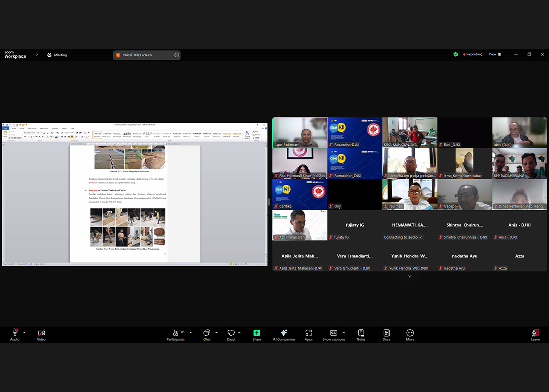549x392 pixels.
Task: Open the Apps menu
Action: (308, 335)
